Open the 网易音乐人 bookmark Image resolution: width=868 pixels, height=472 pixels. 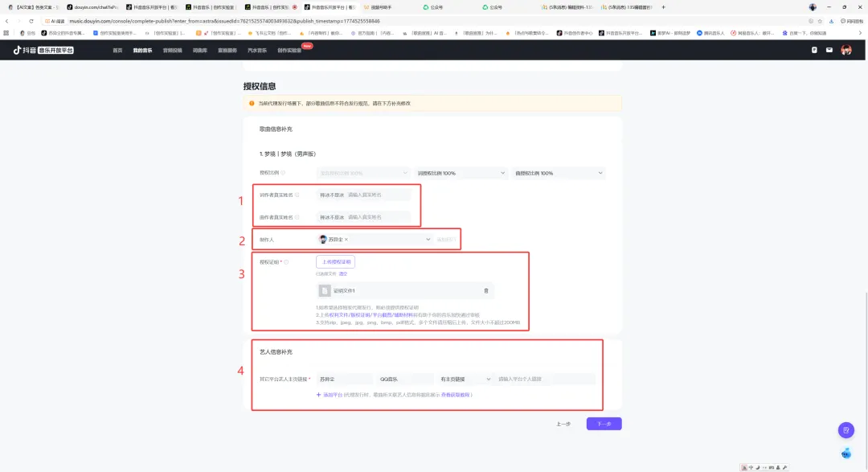pyautogui.click(x=752, y=33)
